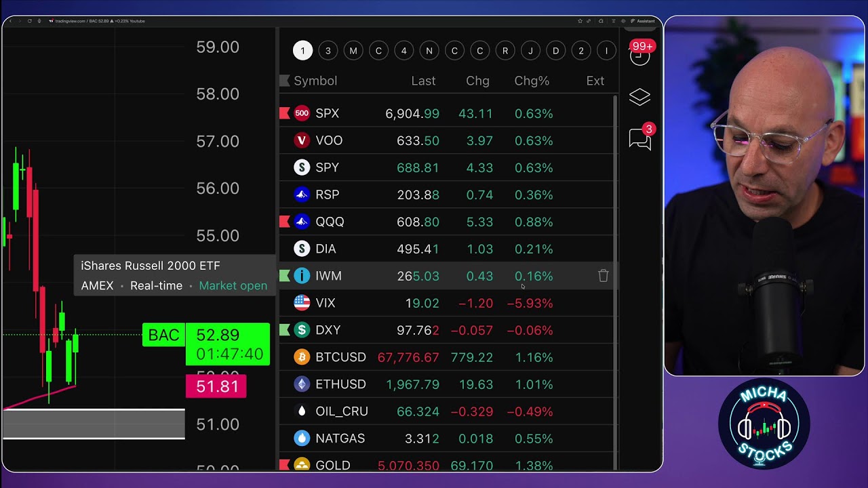Viewport: 868px width, 488px height.
Task: Click the SPX 500 logo icon
Action: click(x=302, y=113)
